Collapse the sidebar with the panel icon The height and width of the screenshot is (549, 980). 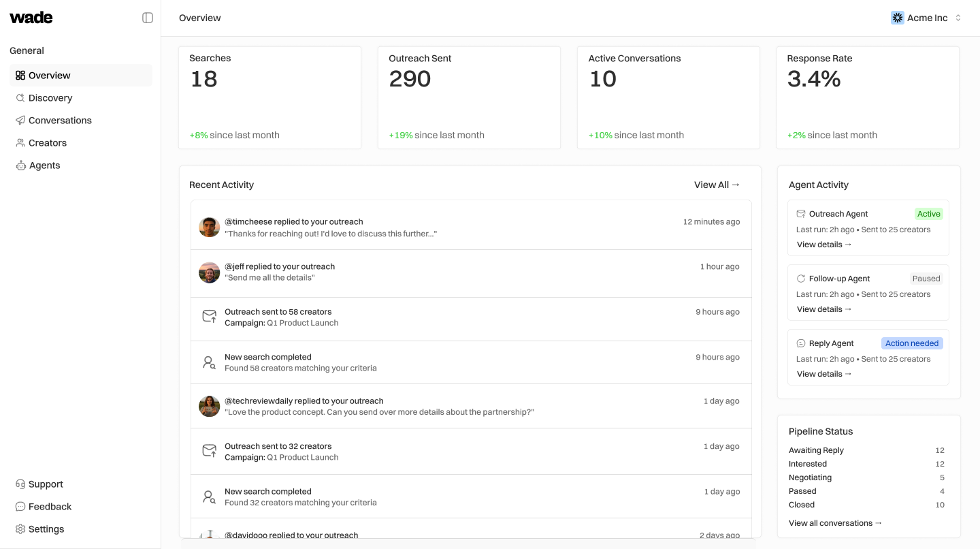(148, 17)
